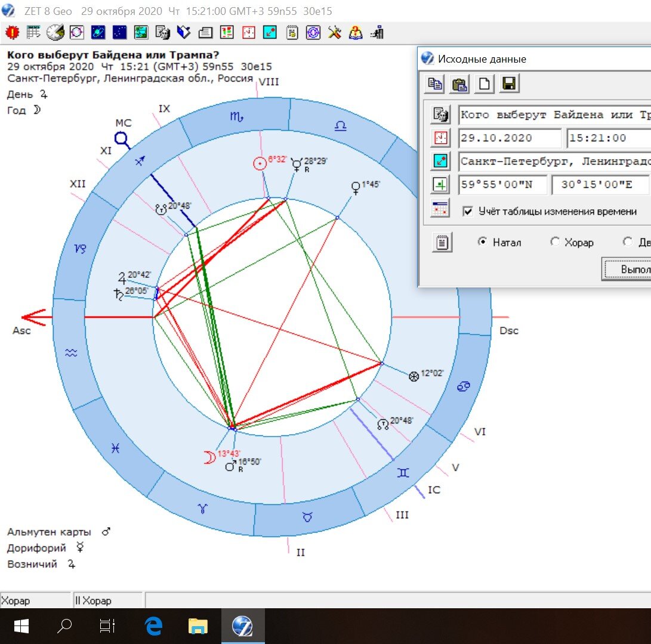This screenshot has width=651, height=644.
Task: Click the Дорифорий label
Action: [x=36, y=548]
